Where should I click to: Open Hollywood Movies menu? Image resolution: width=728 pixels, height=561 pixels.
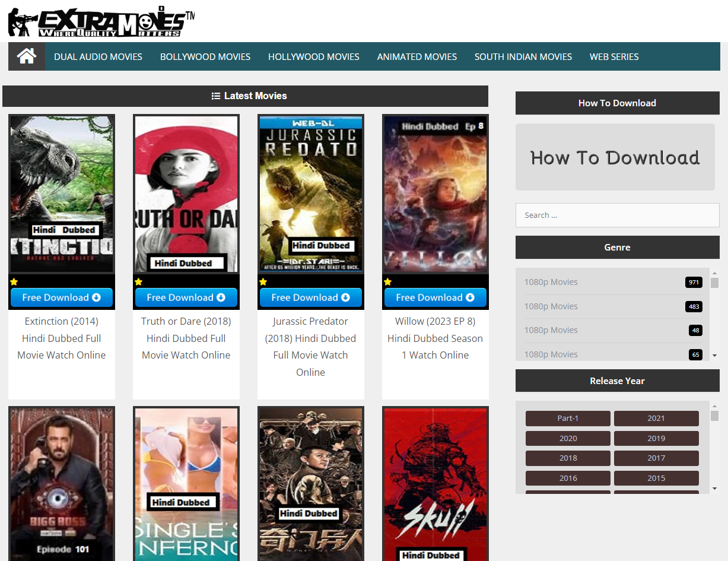pyautogui.click(x=314, y=57)
